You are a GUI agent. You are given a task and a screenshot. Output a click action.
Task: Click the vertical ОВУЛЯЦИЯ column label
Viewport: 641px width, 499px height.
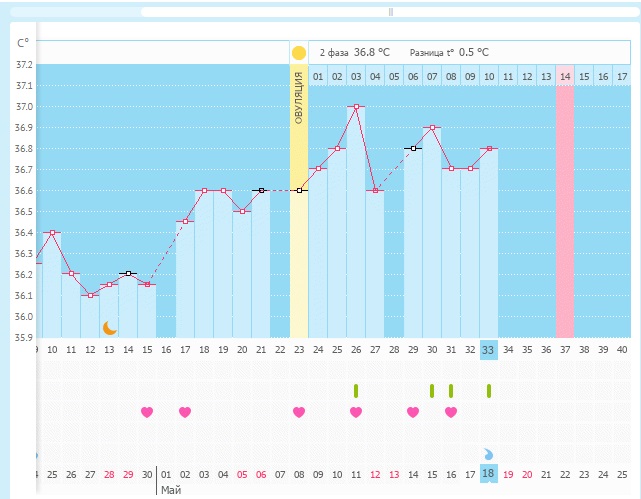click(299, 98)
